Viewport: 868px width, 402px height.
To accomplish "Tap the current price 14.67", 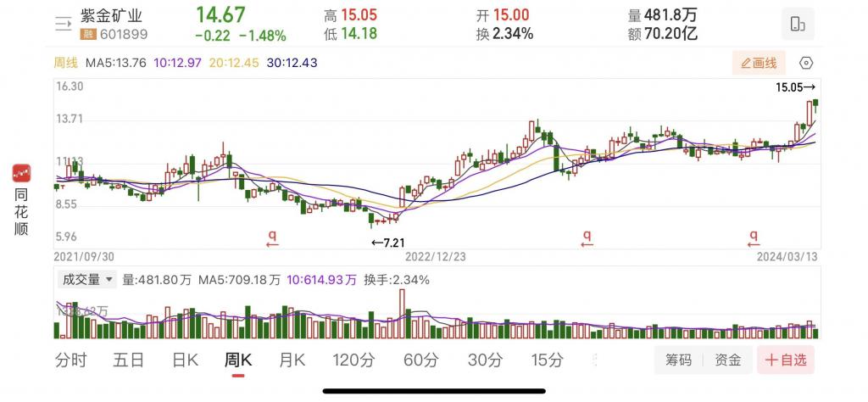I will tap(220, 14).
